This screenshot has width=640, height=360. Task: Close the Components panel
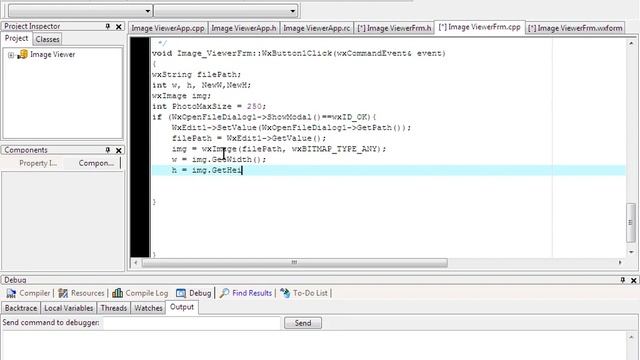point(119,151)
